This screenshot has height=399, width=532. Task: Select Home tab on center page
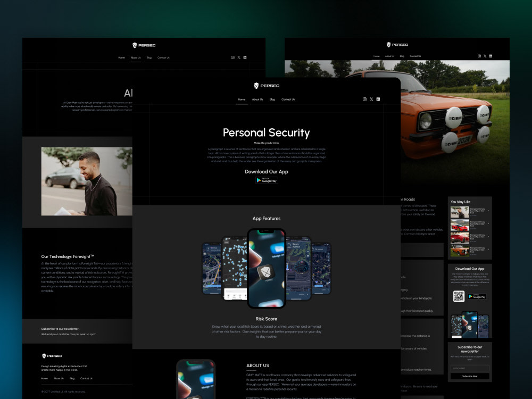tap(242, 100)
